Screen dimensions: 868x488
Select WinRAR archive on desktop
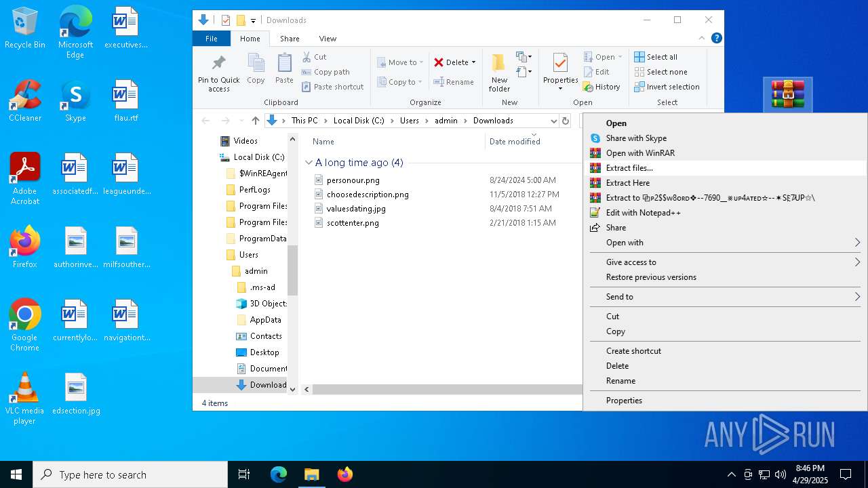787,95
